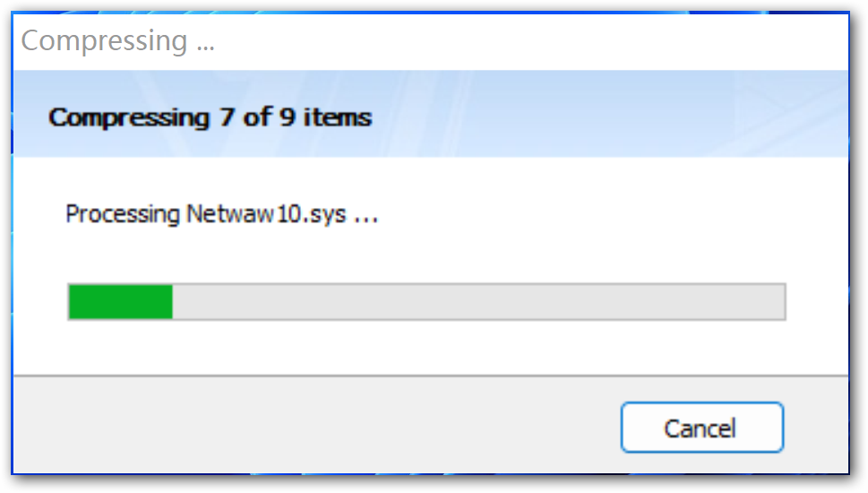
Task: Click the separator line above the footer
Action: click(x=431, y=376)
